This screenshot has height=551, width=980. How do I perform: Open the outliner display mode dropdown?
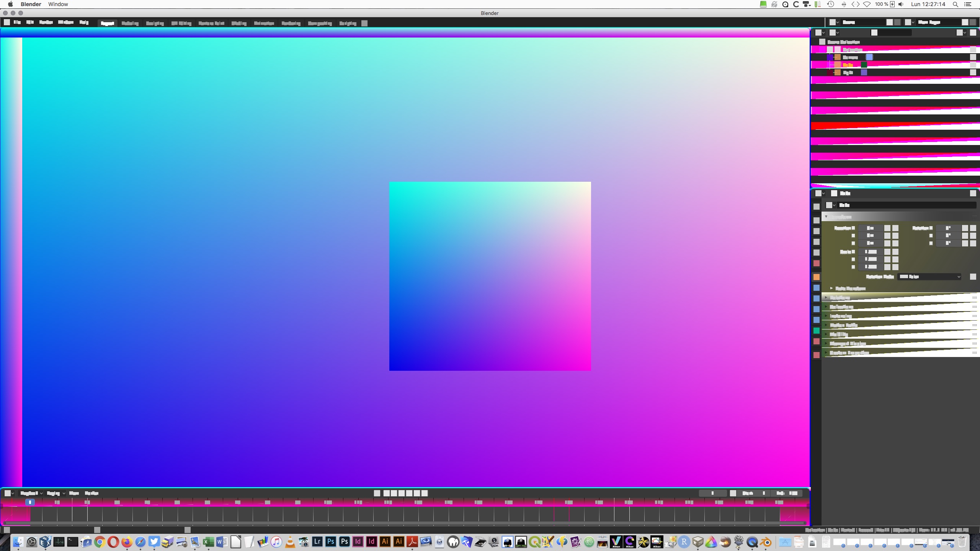pos(835,33)
